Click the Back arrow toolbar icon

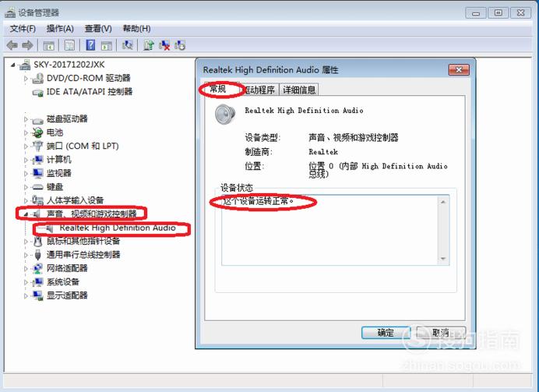12,45
